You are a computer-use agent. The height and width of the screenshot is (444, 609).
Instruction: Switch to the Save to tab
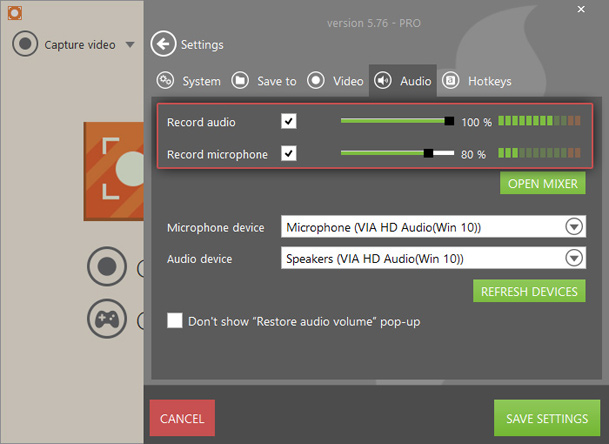click(265, 80)
